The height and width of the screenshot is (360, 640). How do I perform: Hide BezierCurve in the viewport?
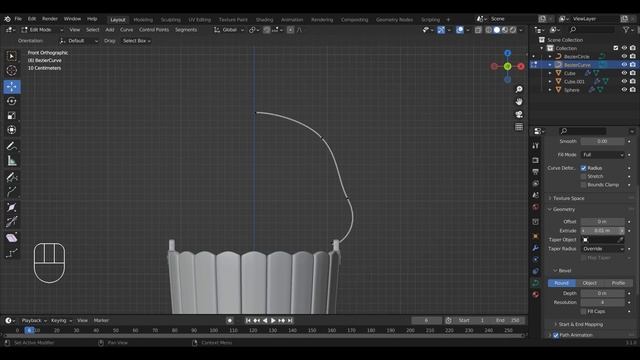[x=624, y=64]
